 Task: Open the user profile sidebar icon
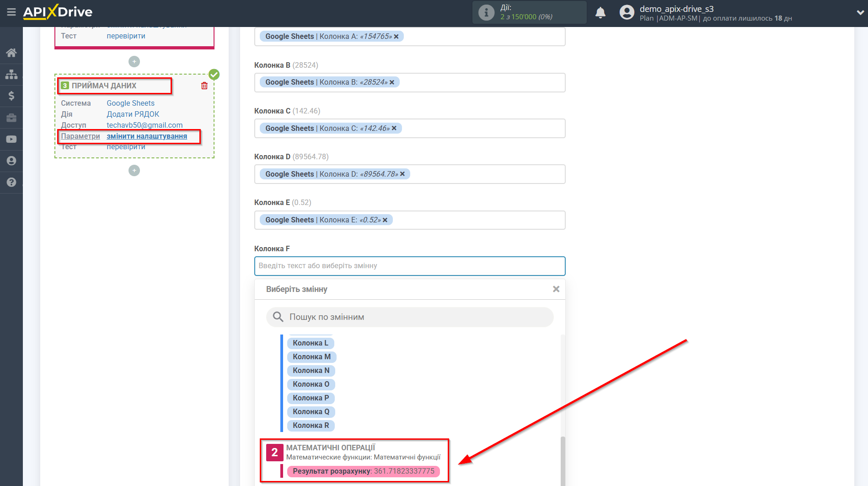11,161
